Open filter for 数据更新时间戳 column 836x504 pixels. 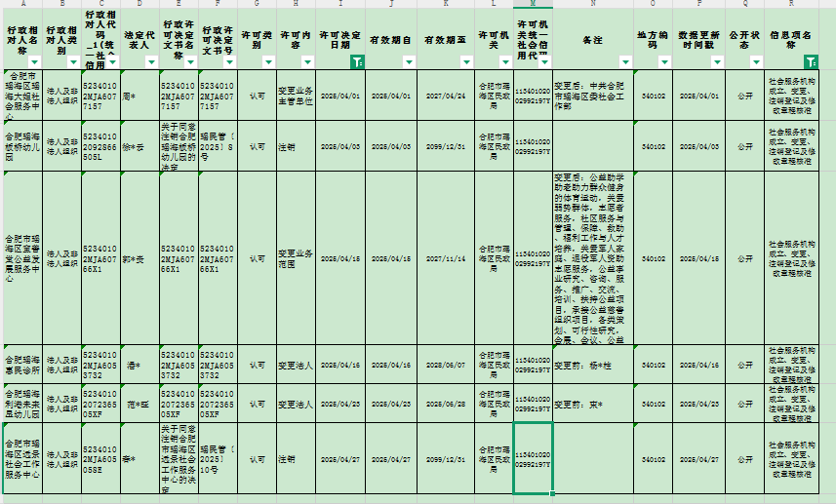click(x=717, y=61)
